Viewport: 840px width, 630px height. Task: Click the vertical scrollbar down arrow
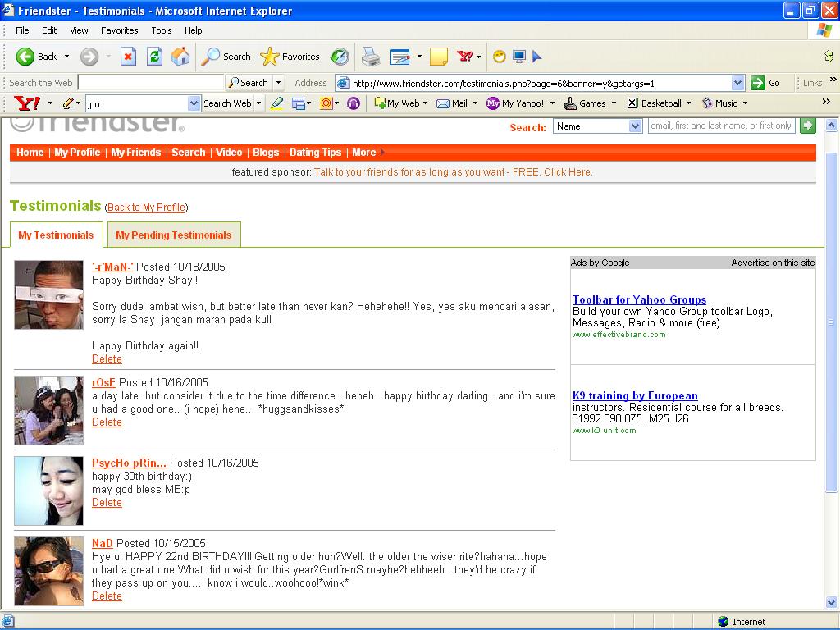[831, 602]
